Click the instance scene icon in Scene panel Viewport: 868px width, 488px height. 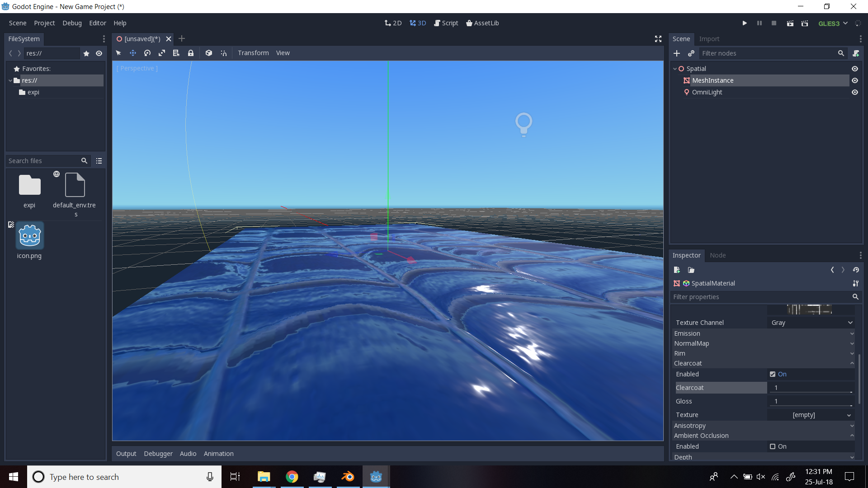click(691, 53)
